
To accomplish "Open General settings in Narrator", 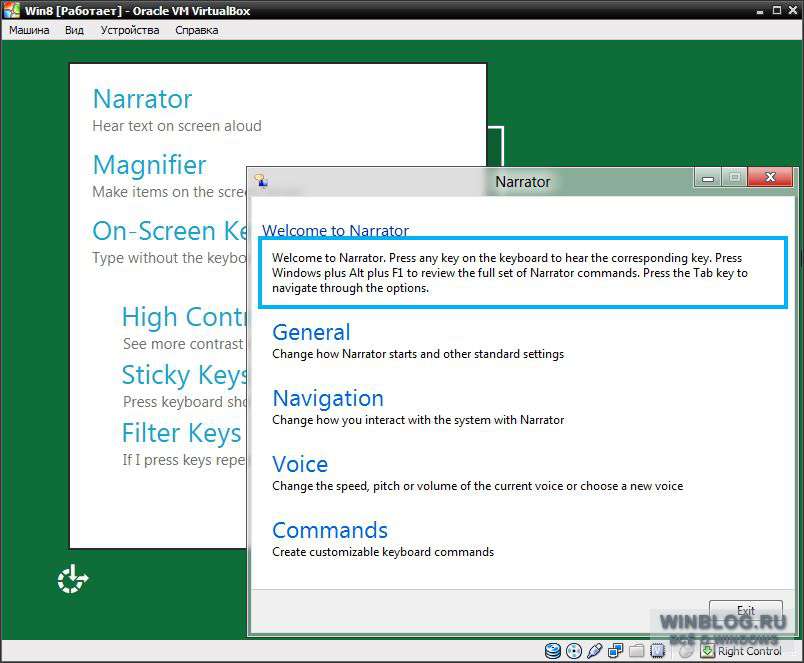I will point(311,332).
